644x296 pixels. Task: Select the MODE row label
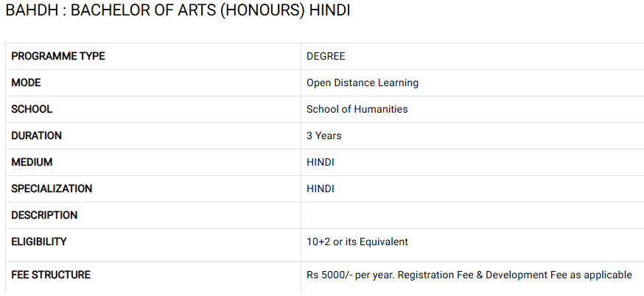click(x=26, y=82)
